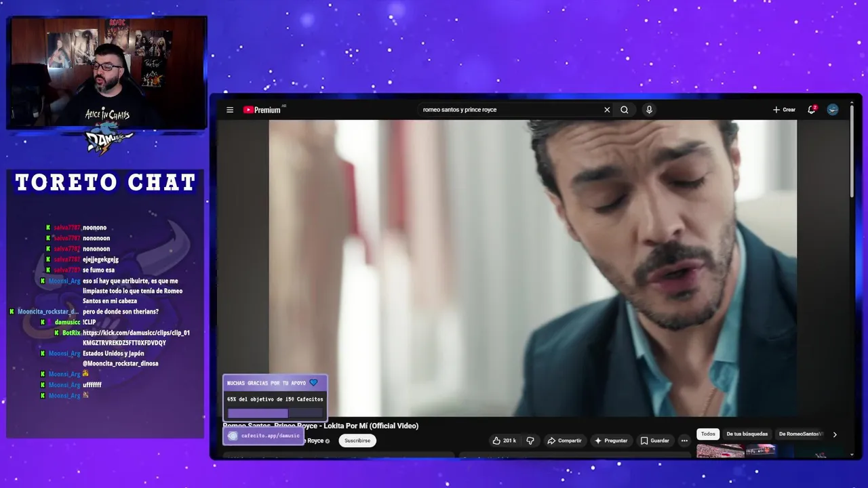Click the Estados Unidos y Japón message
The image size is (868, 488).
tap(120, 359)
